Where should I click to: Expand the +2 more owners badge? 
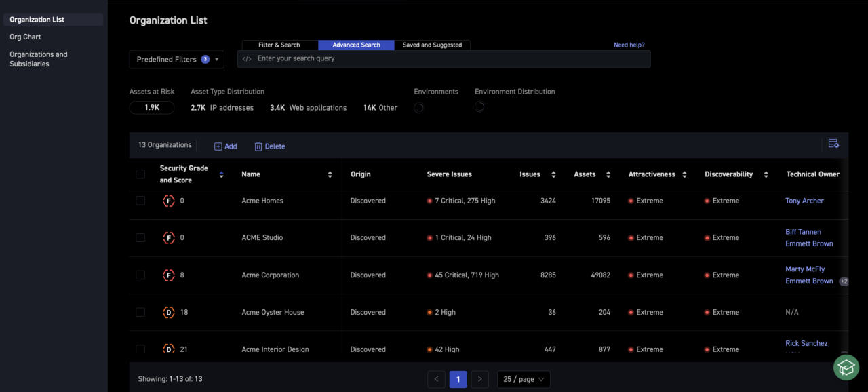point(844,281)
